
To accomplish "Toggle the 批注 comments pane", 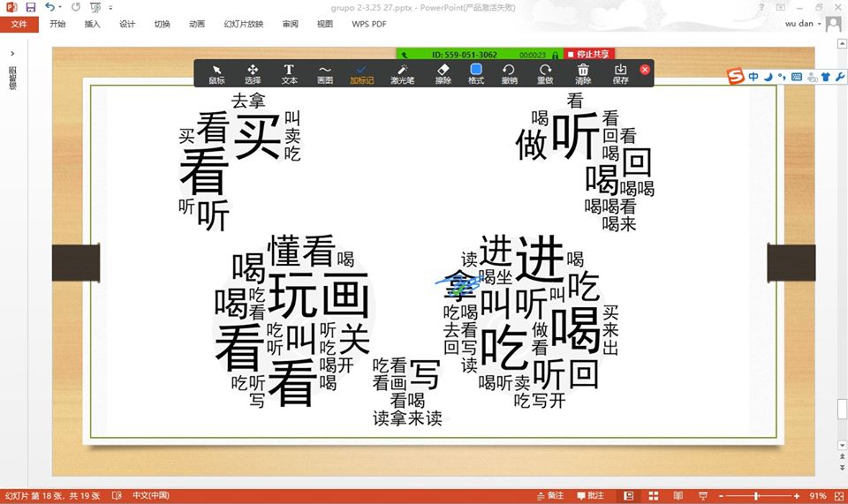I will tap(591, 496).
